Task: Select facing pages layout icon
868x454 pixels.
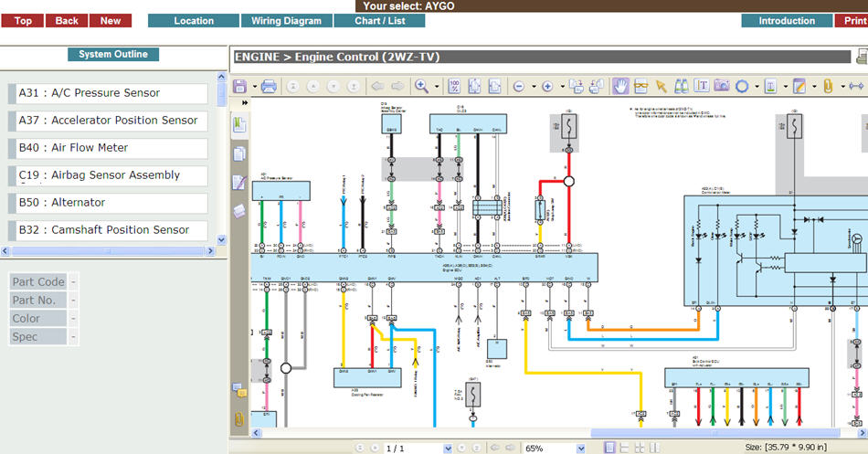Action: pos(654,448)
